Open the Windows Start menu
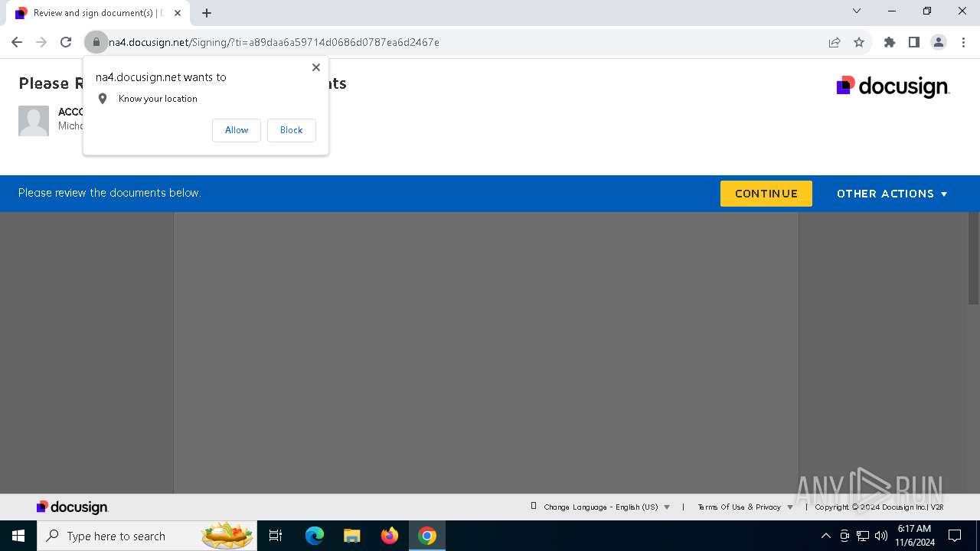 click(x=18, y=536)
